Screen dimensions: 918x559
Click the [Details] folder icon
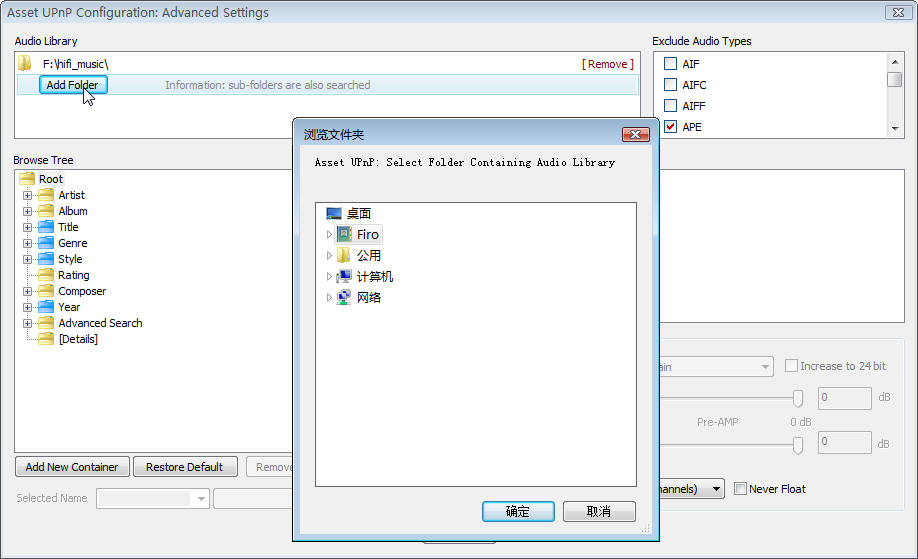[46, 339]
